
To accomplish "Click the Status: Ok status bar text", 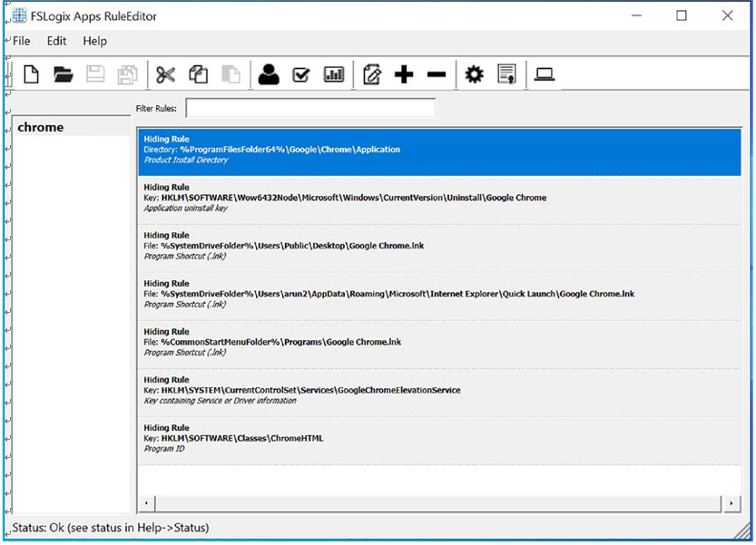I will coord(111,528).
